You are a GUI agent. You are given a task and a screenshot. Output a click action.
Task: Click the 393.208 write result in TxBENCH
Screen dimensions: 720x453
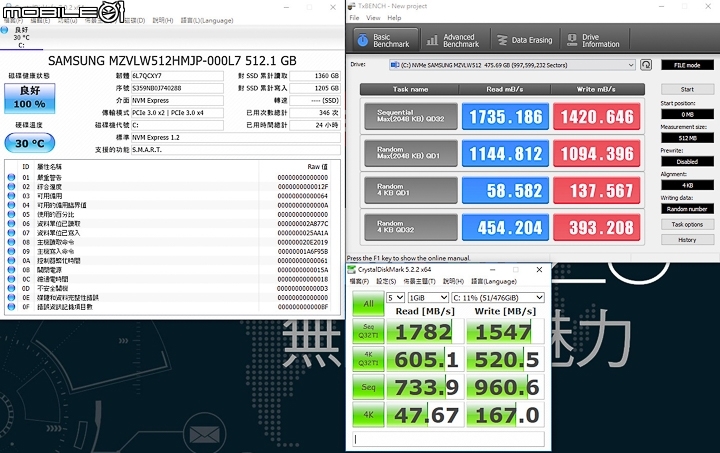click(x=596, y=228)
